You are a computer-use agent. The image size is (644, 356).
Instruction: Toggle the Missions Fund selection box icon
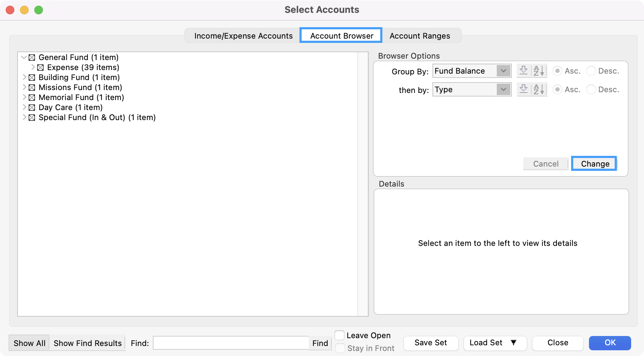point(32,88)
